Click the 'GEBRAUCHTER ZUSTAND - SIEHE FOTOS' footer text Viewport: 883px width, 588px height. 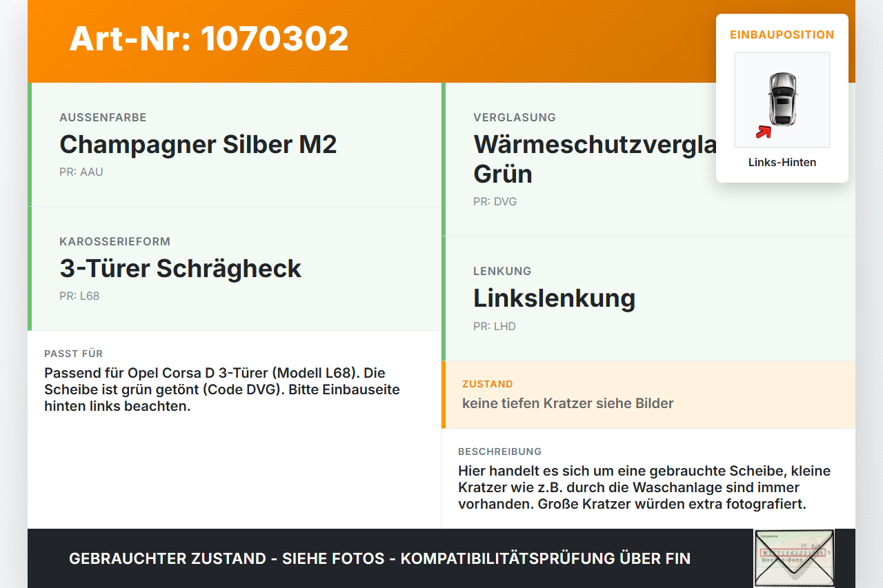pos(379,558)
